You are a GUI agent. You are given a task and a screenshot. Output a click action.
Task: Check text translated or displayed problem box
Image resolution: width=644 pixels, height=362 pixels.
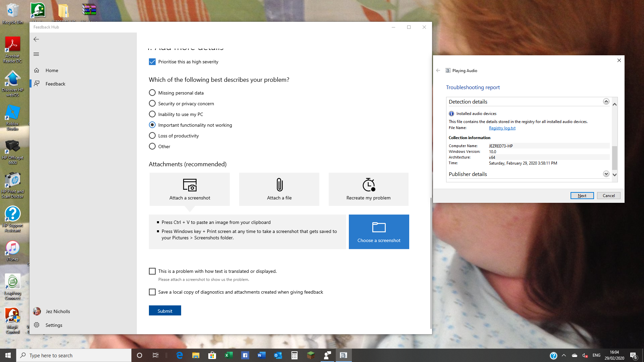(x=152, y=271)
